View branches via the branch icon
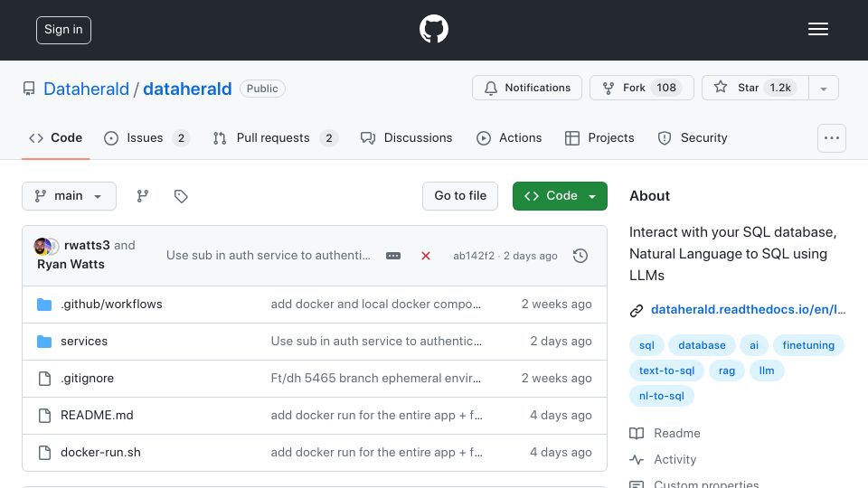Screen dimensions: 868x488 pyautogui.click(x=143, y=196)
